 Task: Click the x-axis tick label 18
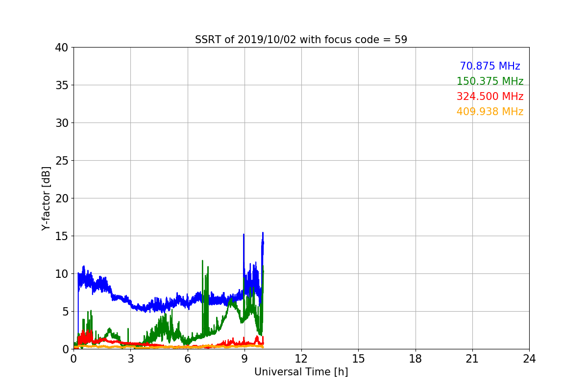416,359
